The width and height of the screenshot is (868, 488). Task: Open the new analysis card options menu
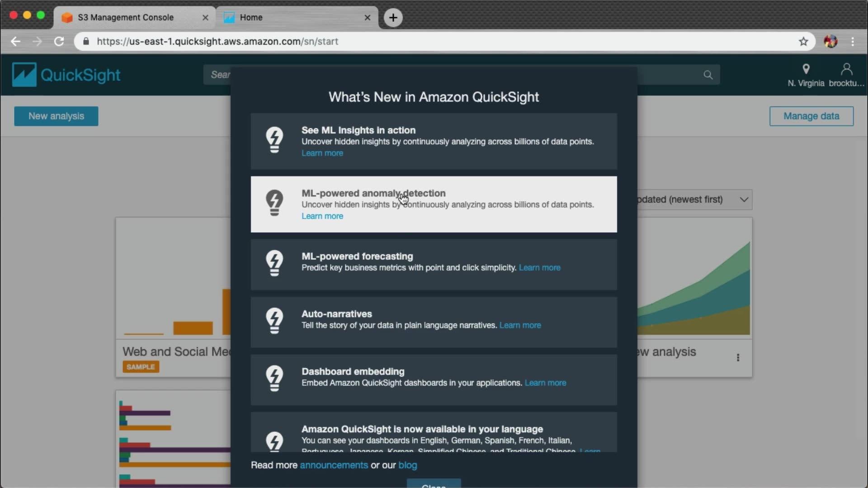point(738,357)
